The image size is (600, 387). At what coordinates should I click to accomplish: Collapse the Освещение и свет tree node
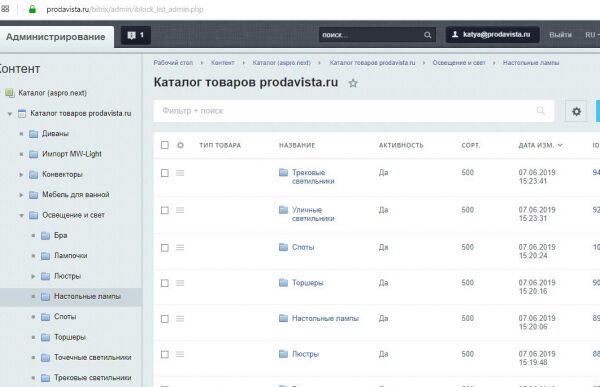[x=22, y=216]
